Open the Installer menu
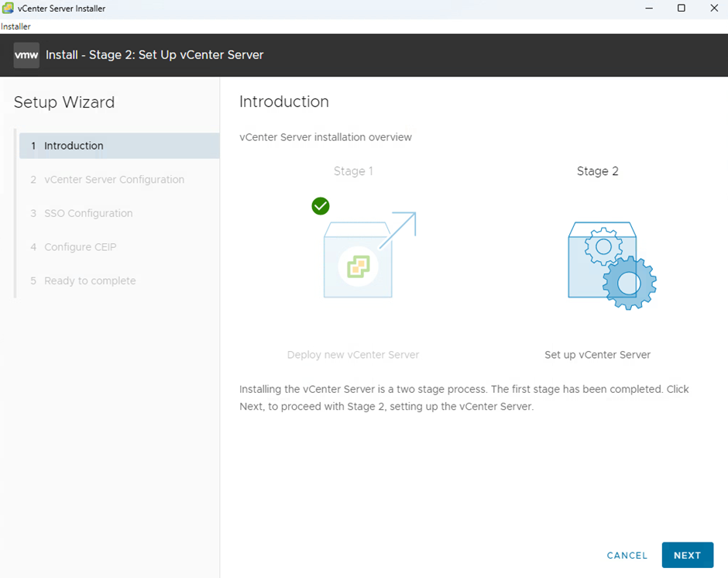728x578 pixels. point(15,26)
